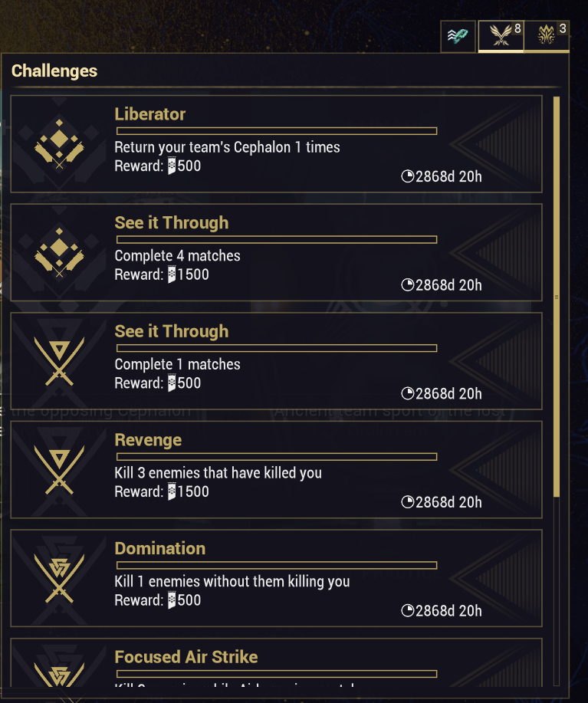Image resolution: width=588 pixels, height=703 pixels.
Task: Click the clock timer icon in Liberator row
Action: tap(408, 177)
